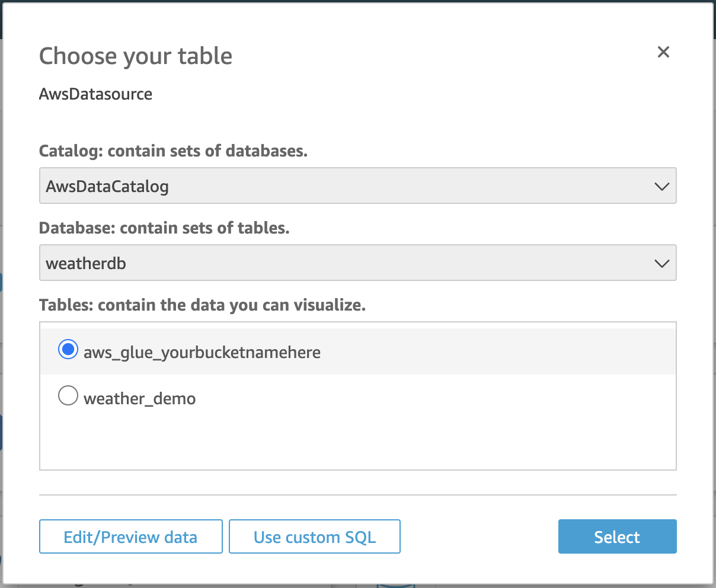Click the Choose your table heading
716x588 pixels.
pyautogui.click(x=136, y=56)
